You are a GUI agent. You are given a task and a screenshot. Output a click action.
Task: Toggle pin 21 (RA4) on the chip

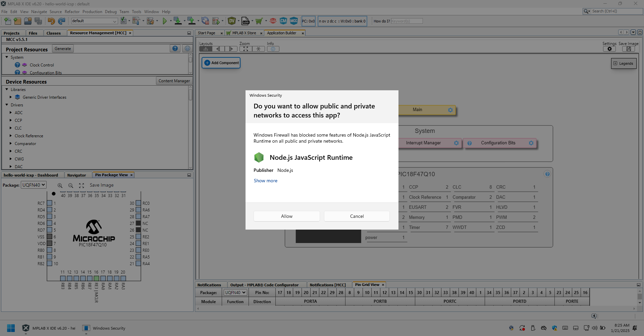[x=138, y=263]
